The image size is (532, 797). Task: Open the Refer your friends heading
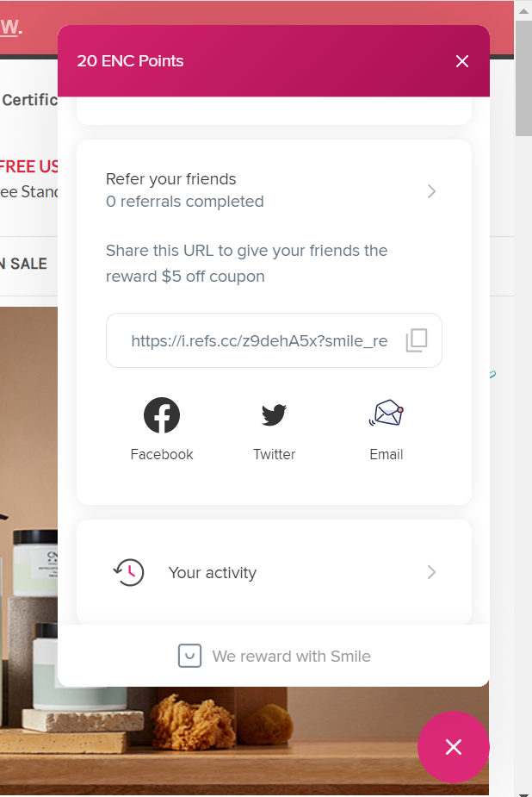[171, 179]
